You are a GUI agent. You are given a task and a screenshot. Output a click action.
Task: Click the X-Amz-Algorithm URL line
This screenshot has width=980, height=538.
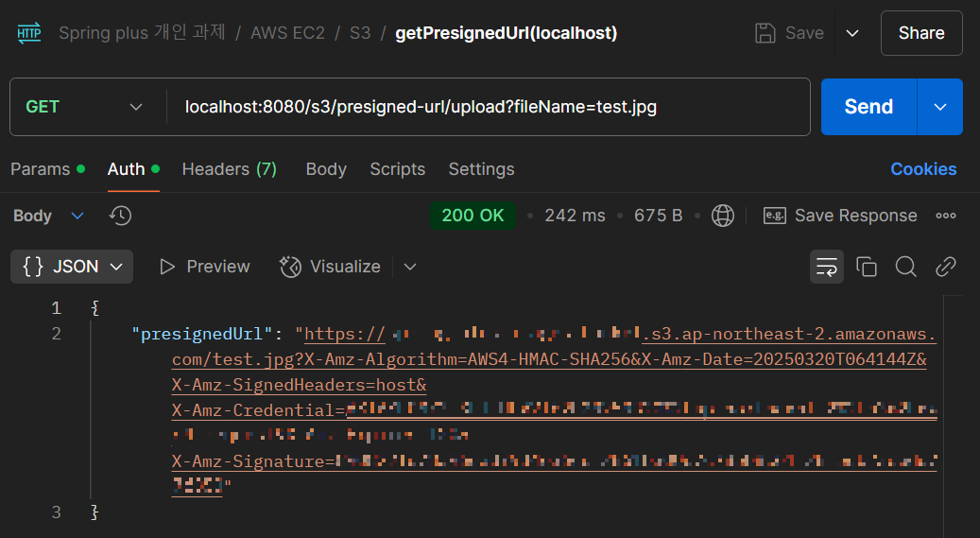(549, 359)
